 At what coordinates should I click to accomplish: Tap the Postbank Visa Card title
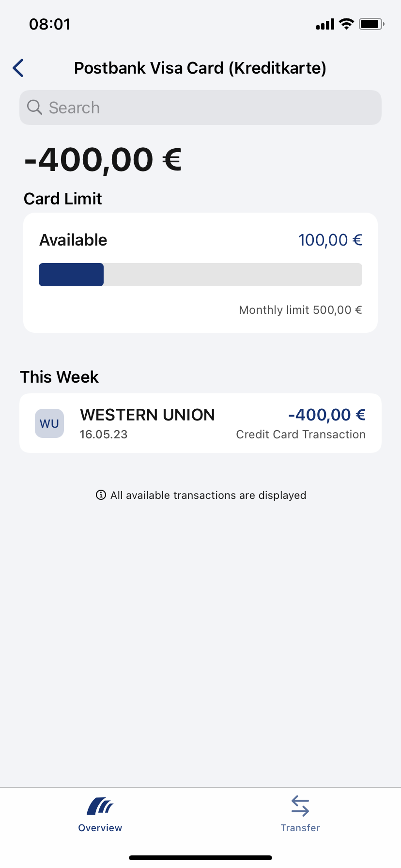click(200, 68)
